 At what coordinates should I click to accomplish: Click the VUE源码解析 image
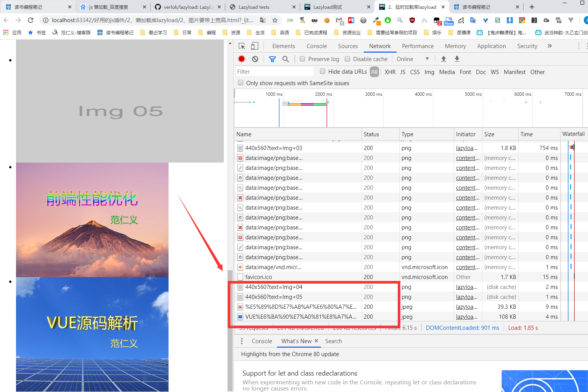pos(92,334)
